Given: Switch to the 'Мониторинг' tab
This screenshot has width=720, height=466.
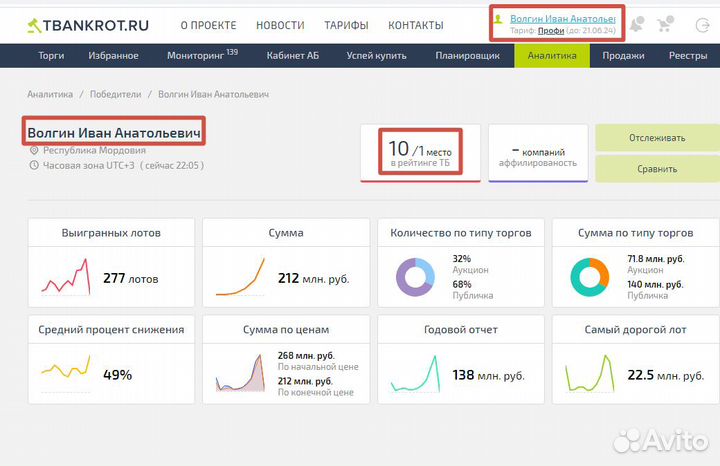Looking at the screenshot, I should tap(203, 56).
